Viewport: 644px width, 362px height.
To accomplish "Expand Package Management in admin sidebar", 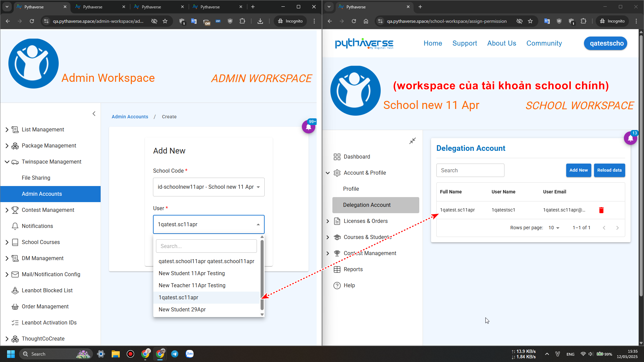I will (x=7, y=146).
